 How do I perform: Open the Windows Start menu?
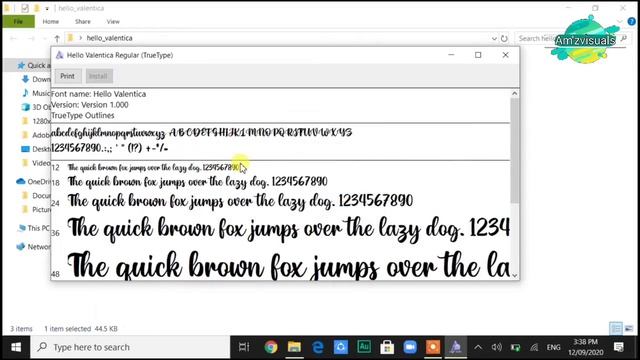pyautogui.click(x=16, y=347)
